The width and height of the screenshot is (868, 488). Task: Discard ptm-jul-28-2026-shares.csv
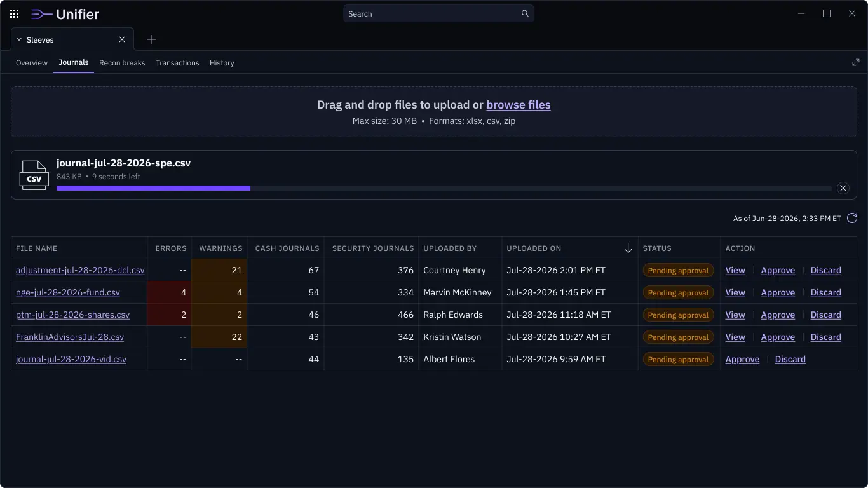[826, 315]
